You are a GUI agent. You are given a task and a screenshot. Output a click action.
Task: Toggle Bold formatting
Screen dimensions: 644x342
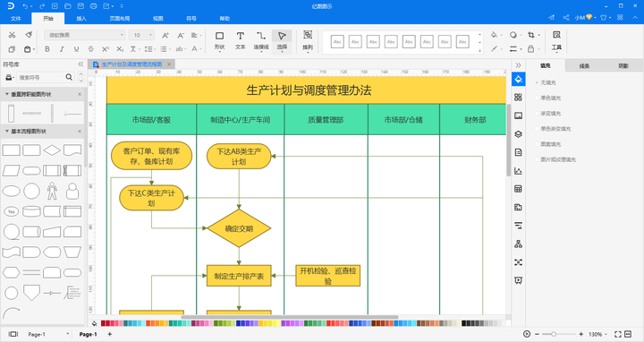click(x=47, y=49)
